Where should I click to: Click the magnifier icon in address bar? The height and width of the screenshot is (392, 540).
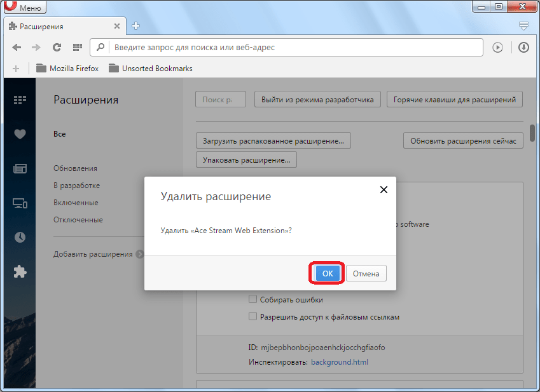(x=100, y=47)
